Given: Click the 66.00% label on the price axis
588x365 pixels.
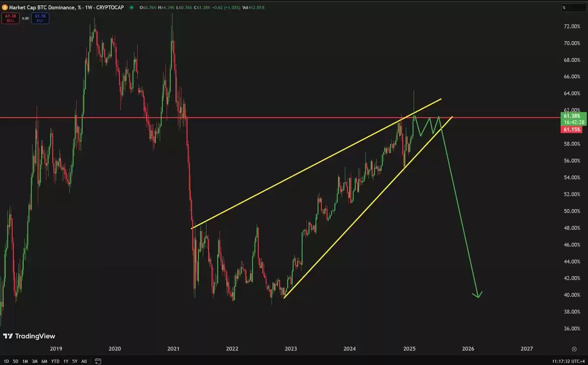Looking at the screenshot, I should pos(571,77).
